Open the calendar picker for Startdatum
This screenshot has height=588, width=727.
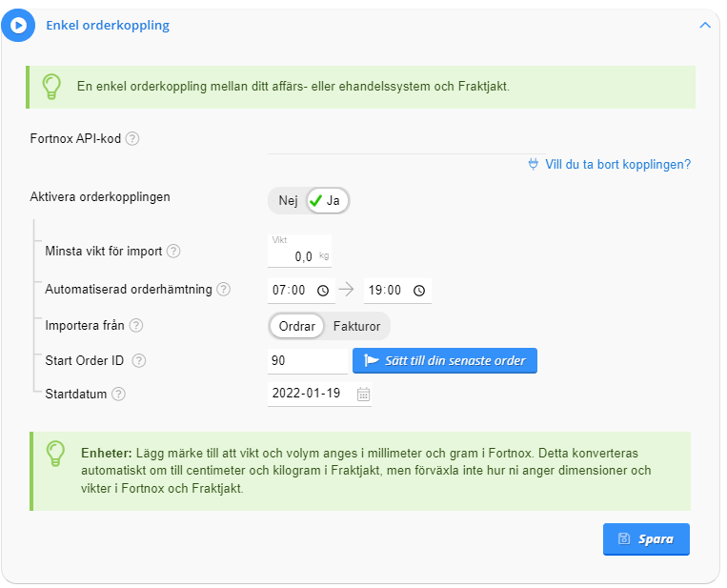tap(364, 395)
